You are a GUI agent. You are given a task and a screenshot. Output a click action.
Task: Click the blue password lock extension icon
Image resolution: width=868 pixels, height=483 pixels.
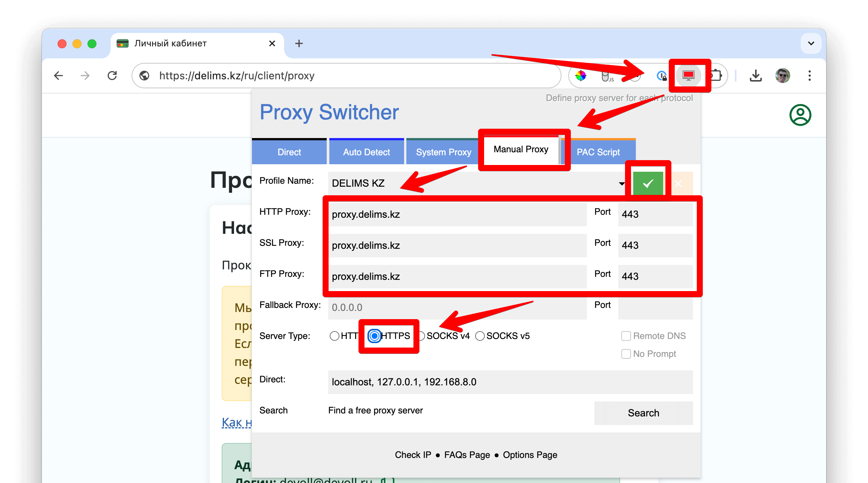662,76
